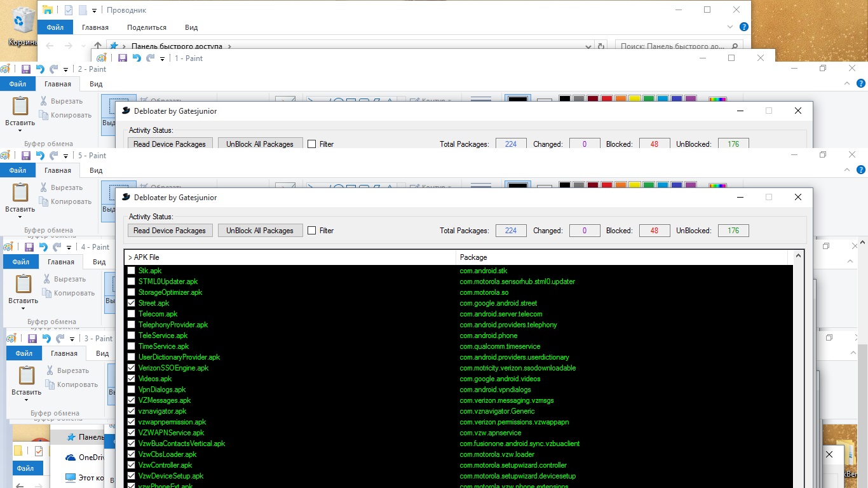The width and height of the screenshot is (868, 488).
Task: Tick the VpnDialogs.apk checkbox
Action: (132, 390)
